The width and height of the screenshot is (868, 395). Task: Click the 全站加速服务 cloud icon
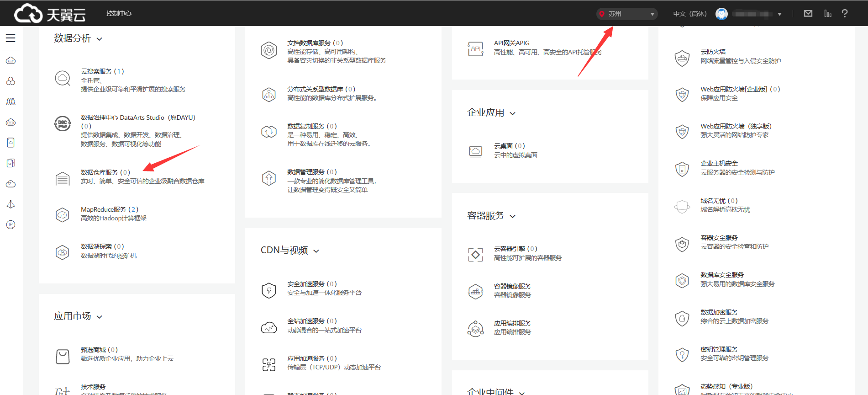[269, 327]
